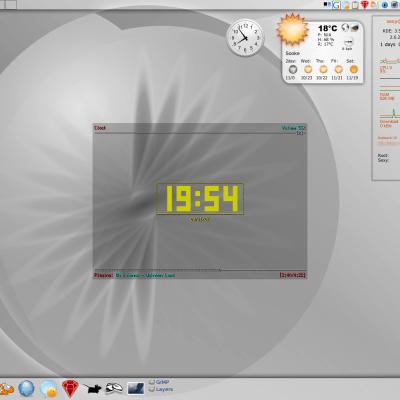Select the Wed forecast icon
The height and width of the screenshot is (400, 400).
click(x=308, y=69)
